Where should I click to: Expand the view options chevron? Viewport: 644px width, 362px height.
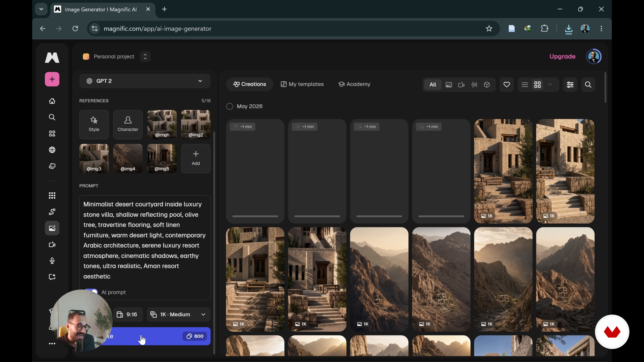coord(550,85)
